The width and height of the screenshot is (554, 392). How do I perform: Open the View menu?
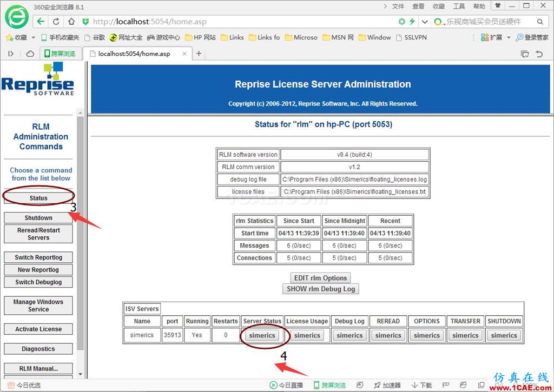pos(418,6)
